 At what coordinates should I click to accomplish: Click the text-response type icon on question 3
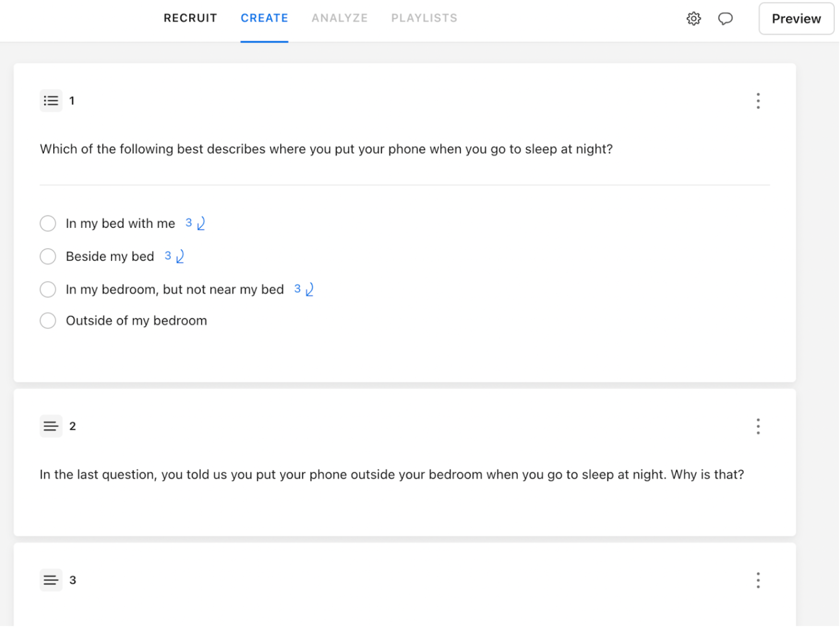point(51,581)
